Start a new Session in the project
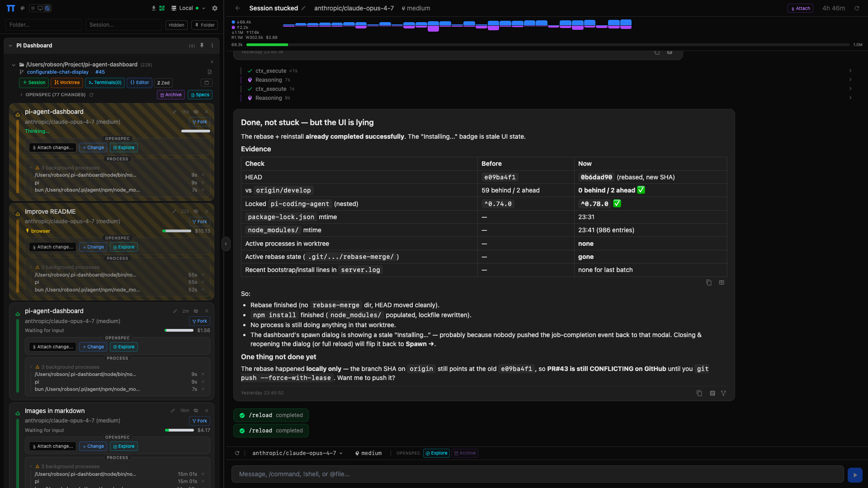This screenshot has width=868, height=488. 34,83
